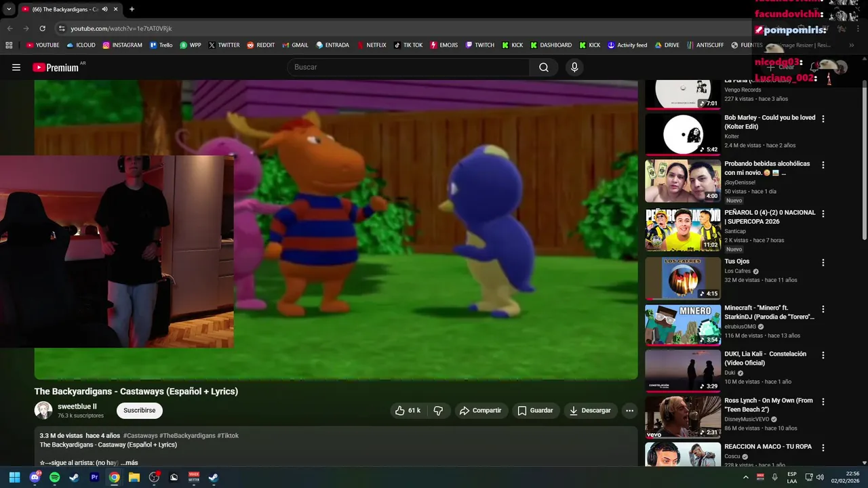This screenshot has height=488, width=868.
Task: Open the YouTube hamburger guide menu
Action: (x=16, y=67)
